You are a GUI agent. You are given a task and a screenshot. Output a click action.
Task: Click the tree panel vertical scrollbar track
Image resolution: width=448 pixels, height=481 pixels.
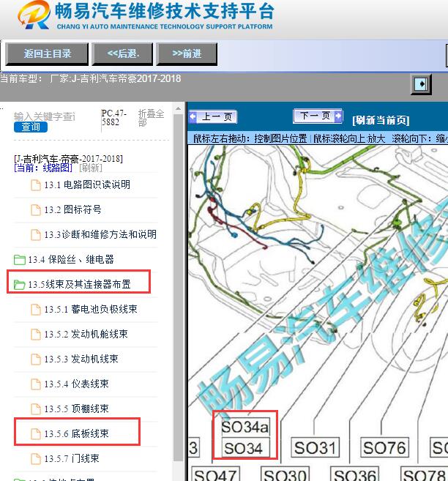tap(178, 288)
